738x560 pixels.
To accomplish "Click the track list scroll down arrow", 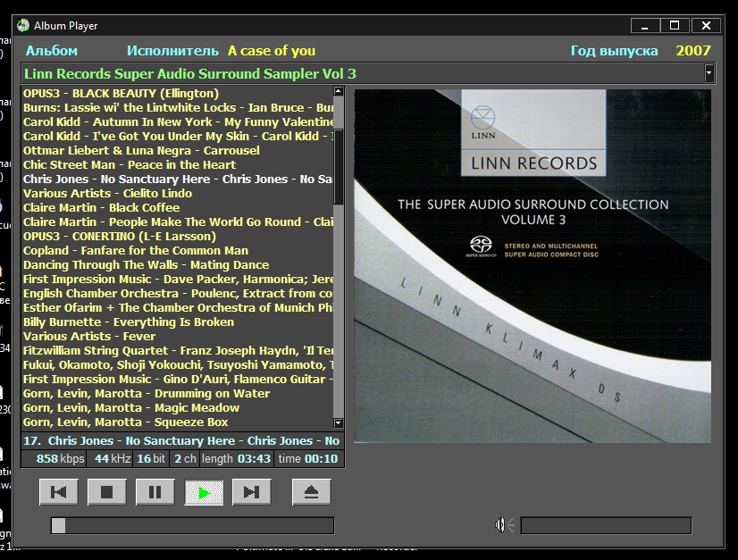I will pos(338,422).
